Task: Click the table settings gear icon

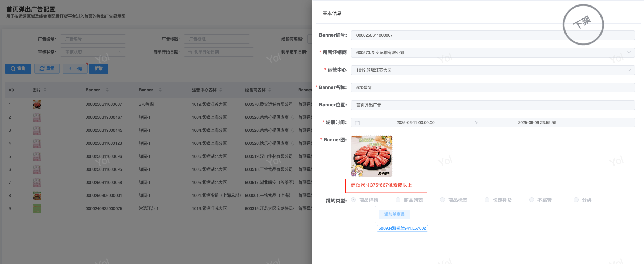Action: (11, 90)
